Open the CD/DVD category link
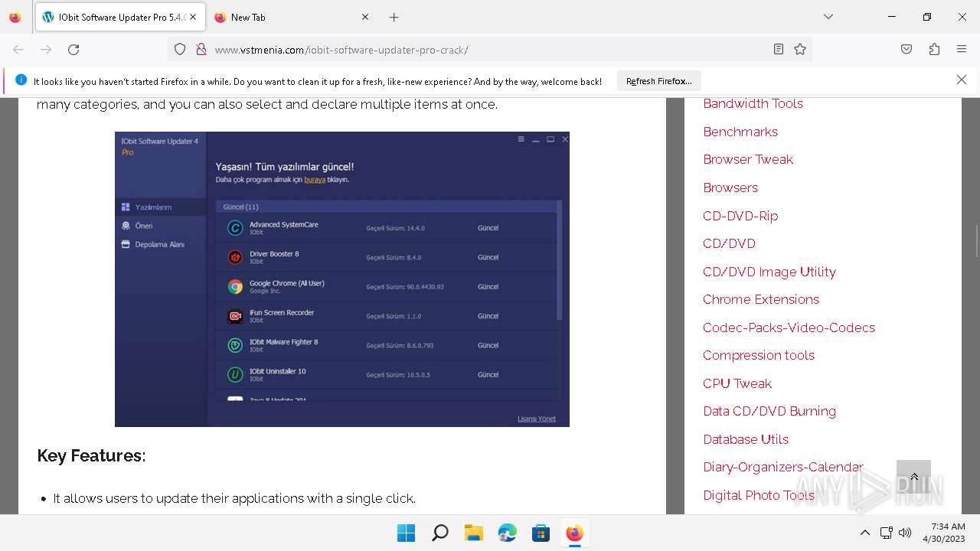The image size is (980, 551). point(729,243)
